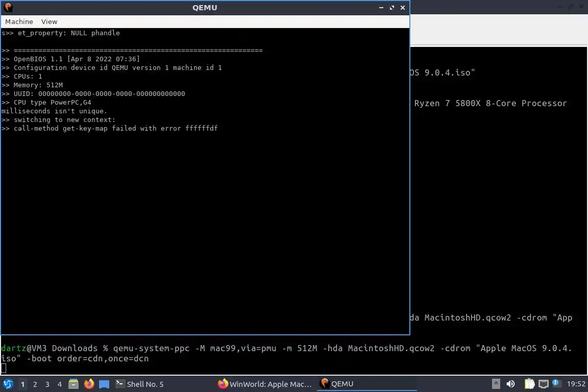Click 'OS 9.0.4.iso"' text in the terminal
The width and height of the screenshot is (588, 392).
[443, 73]
